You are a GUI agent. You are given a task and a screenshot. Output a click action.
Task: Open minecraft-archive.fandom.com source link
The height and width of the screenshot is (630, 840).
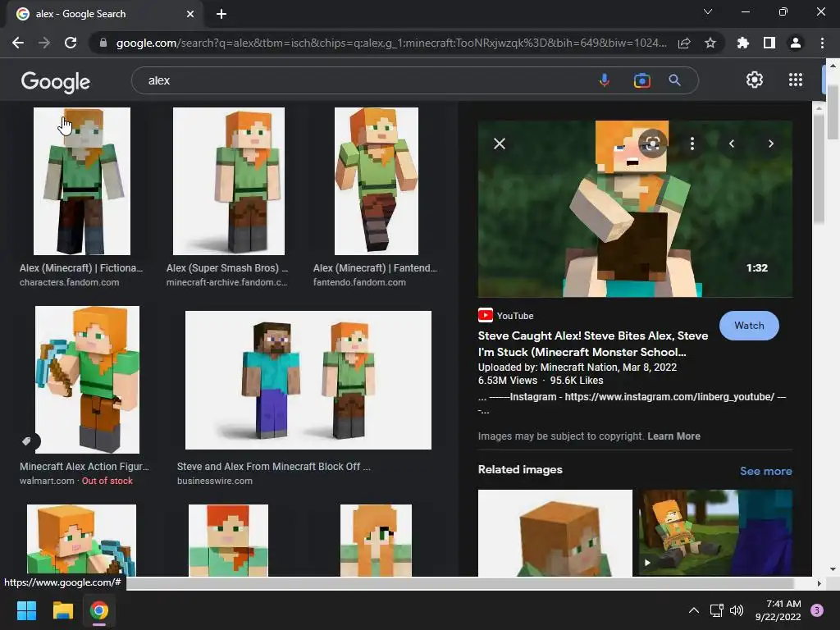[226, 282]
